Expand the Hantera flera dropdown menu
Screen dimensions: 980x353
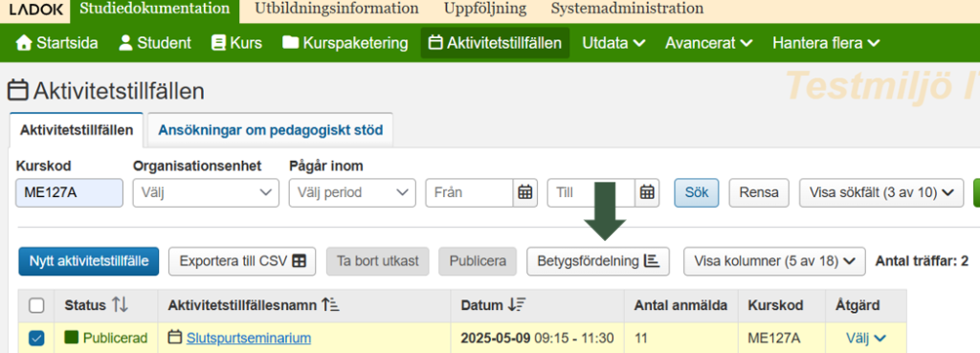click(x=826, y=43)
